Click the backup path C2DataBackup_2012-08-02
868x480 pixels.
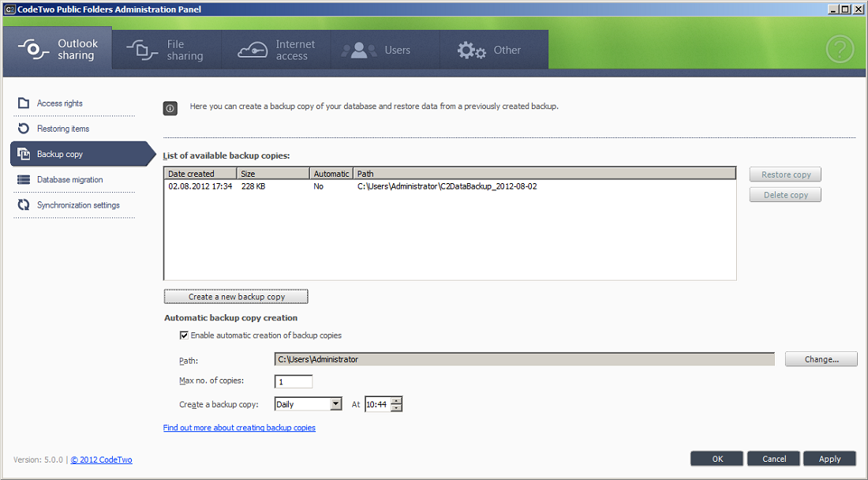447,186
